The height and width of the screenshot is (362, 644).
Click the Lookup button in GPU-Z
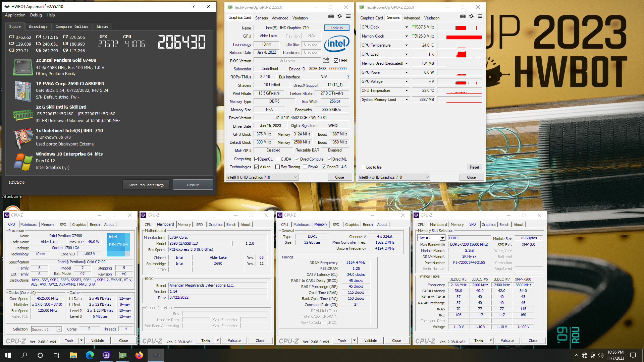pyautogui.click(x=336, y=28)
